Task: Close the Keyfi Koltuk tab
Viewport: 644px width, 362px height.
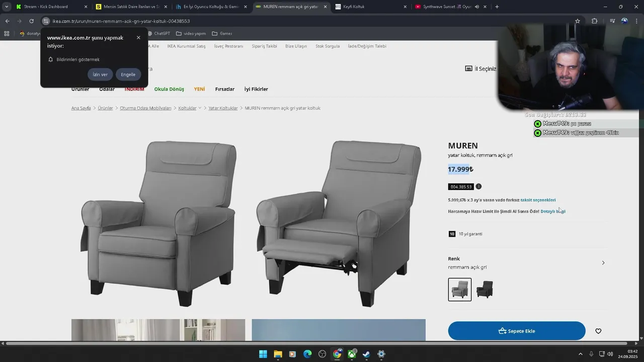Action: point(405,7)
